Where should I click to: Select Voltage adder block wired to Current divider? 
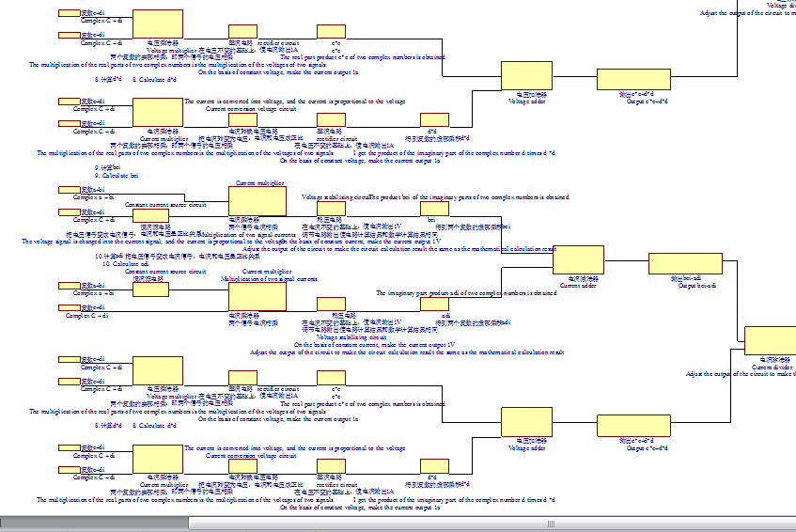tap(526, 423)
